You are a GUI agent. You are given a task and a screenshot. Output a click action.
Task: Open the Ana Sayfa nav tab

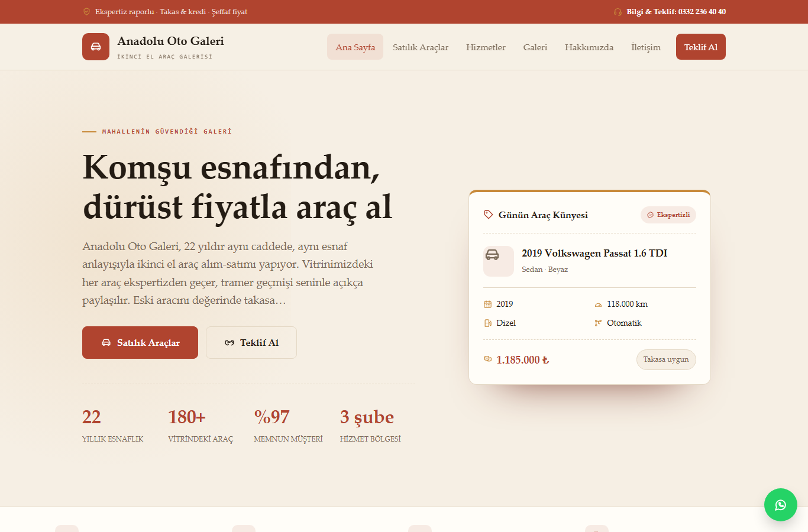[x=355, y=47]
